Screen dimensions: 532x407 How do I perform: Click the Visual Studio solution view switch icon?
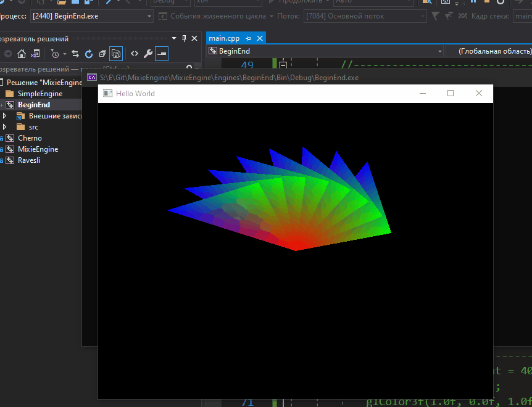coord(36,54)
